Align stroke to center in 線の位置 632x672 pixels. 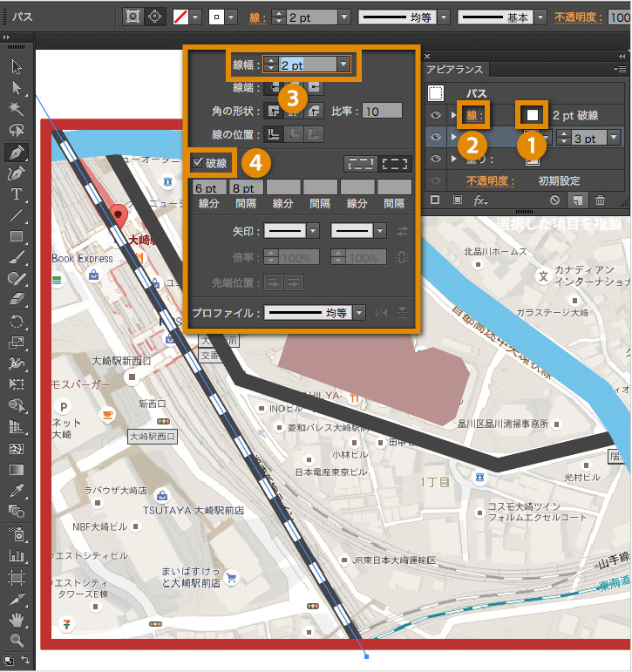point(273,134)
